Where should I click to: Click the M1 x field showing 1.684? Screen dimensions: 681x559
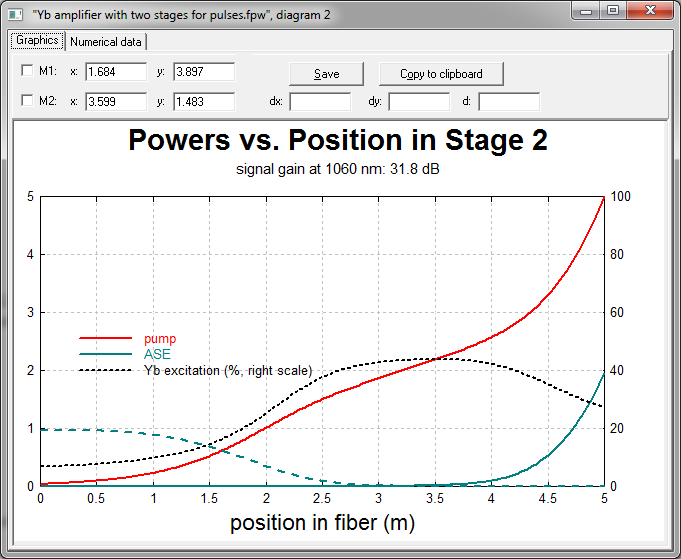point(116,72)
